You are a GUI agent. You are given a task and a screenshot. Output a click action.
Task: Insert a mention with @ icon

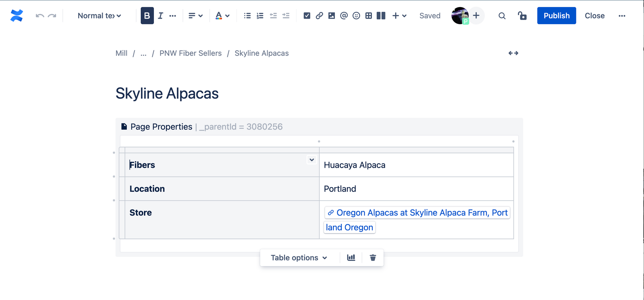click(x=344, y=16)
